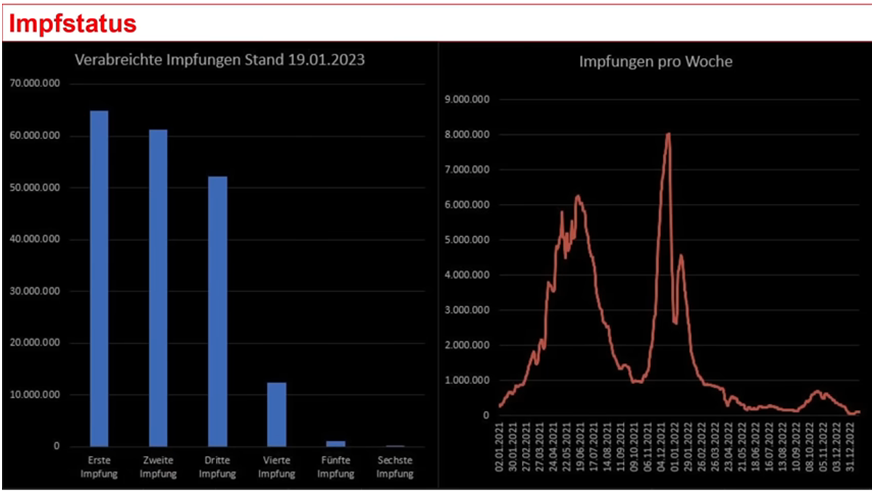Click the Zweite Impfung blue bar
The width and height of the screenshot is (874, 494).
click(x=158, y=288)
